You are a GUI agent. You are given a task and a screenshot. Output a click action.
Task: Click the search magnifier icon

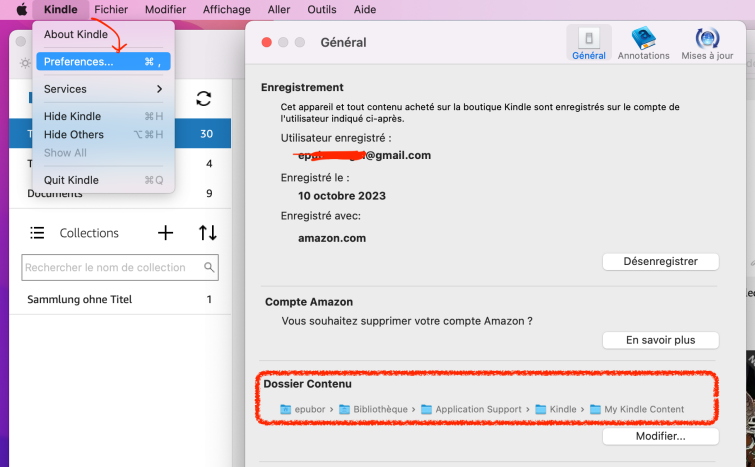[209, 267]
